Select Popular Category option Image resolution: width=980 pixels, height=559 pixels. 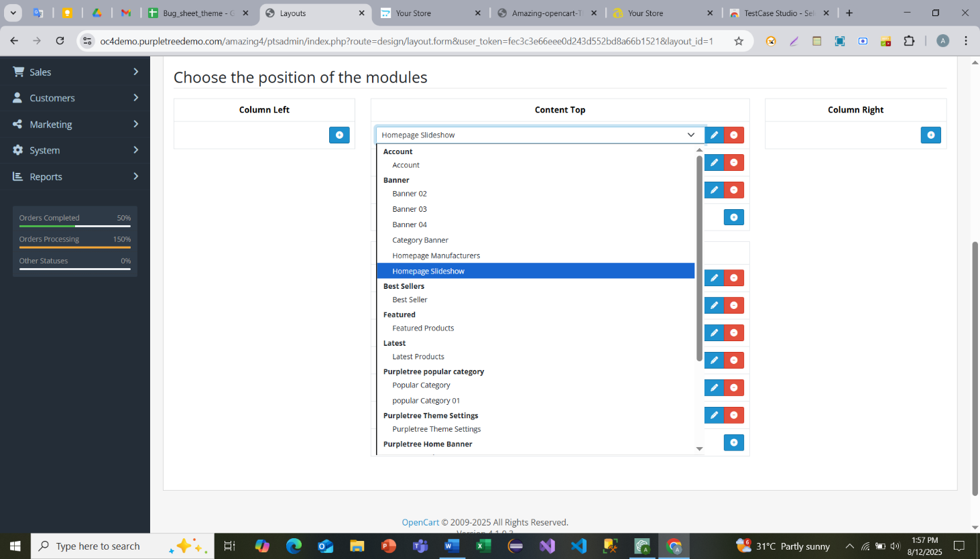click(x=536, y=385)
